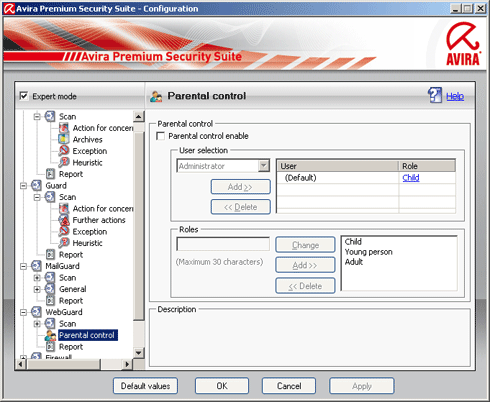Click the tree's right scroll arrow

pos(127,364)
